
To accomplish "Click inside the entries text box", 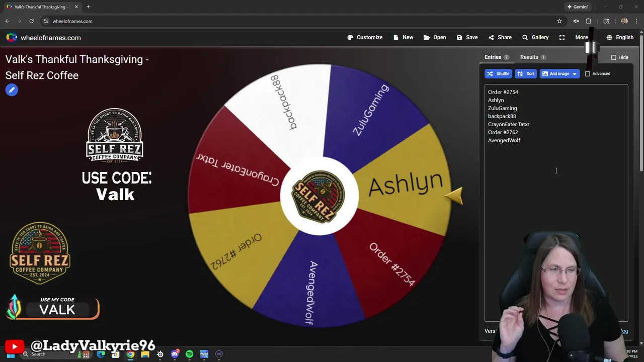I will click(556, 203).
